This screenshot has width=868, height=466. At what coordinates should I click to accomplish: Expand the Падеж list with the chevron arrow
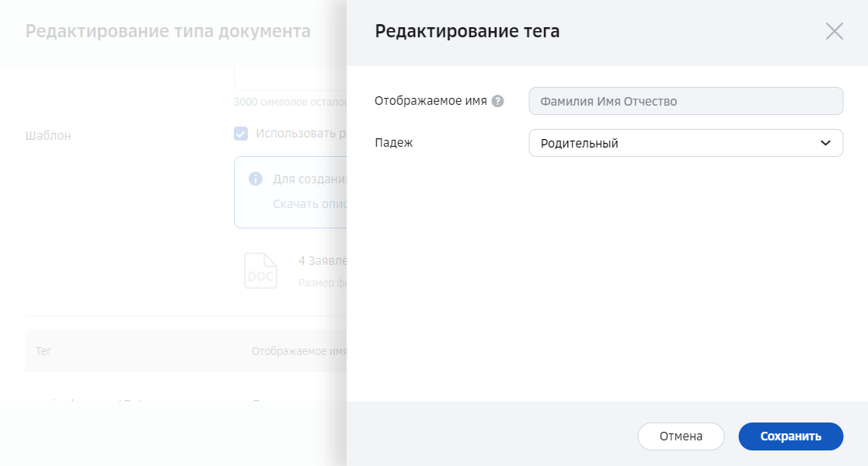[825, 143]
